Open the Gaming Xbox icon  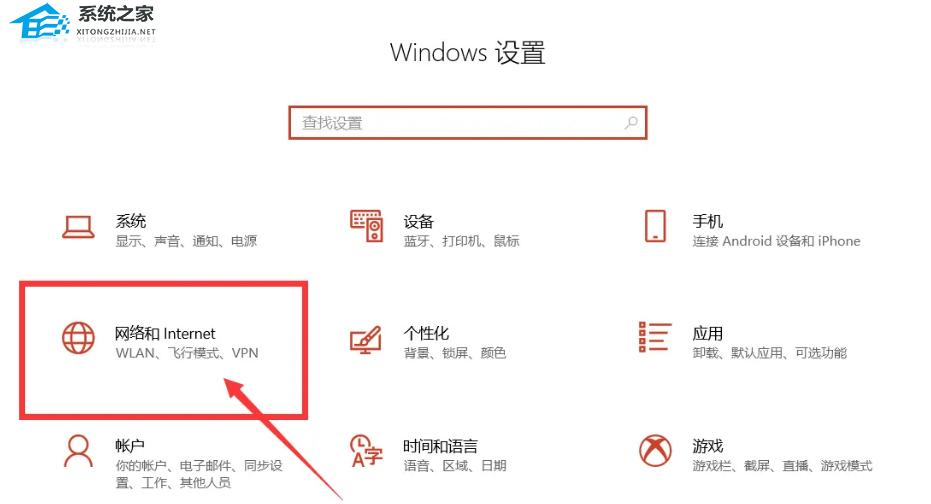[655, 451]
